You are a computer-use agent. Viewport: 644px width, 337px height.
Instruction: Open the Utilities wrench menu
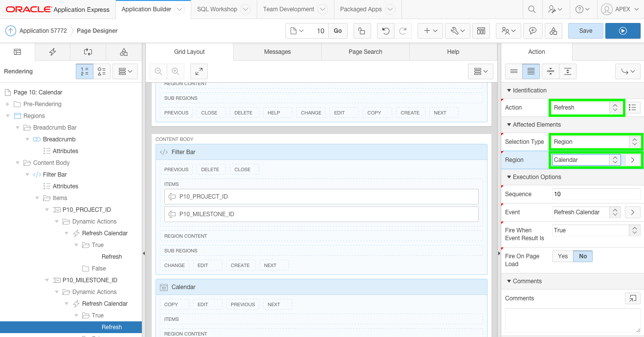tap(458, 31)
